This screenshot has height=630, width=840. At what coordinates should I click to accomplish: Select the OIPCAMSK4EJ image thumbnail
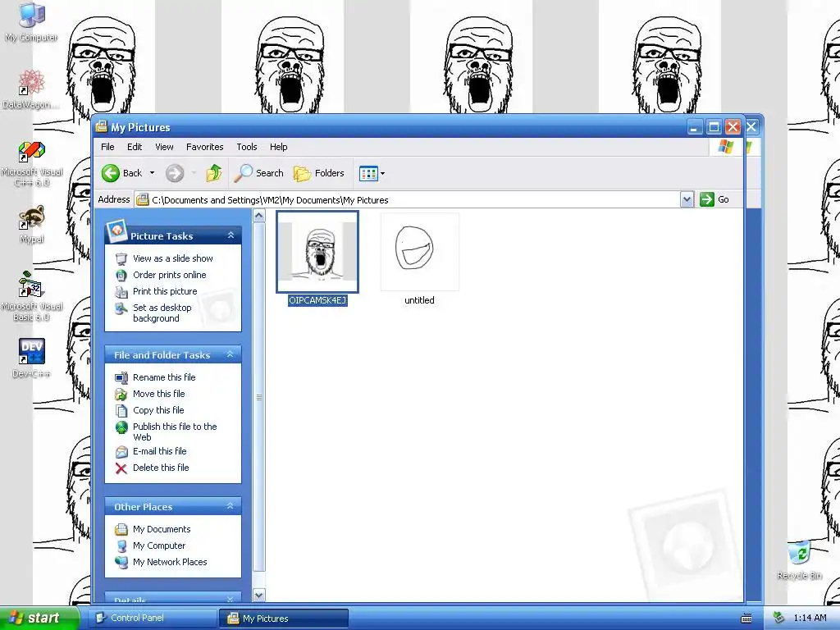point(317,251)
